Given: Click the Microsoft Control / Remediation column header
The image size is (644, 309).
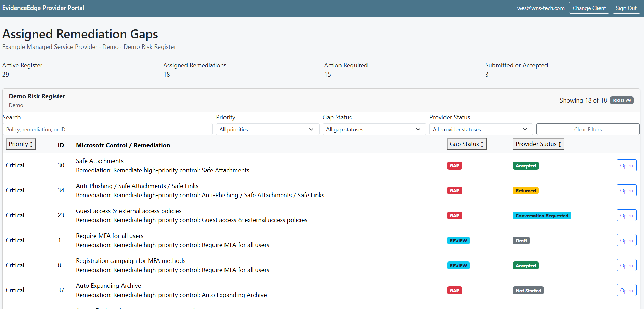Looking at the screenshot, I should tap(123, 145).
